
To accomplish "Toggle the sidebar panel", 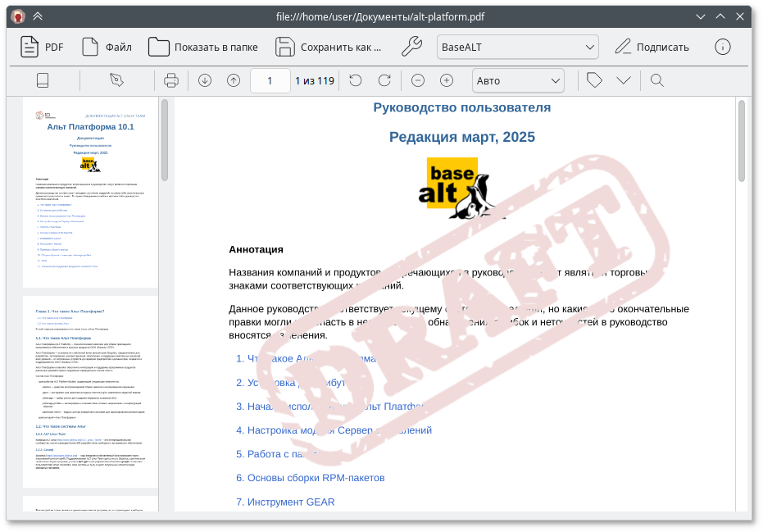I will coord(43,80).
